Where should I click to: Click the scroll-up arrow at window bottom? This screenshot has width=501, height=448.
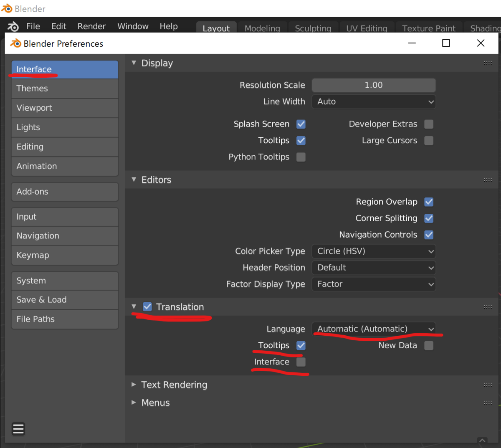click(x=482, y=440)
